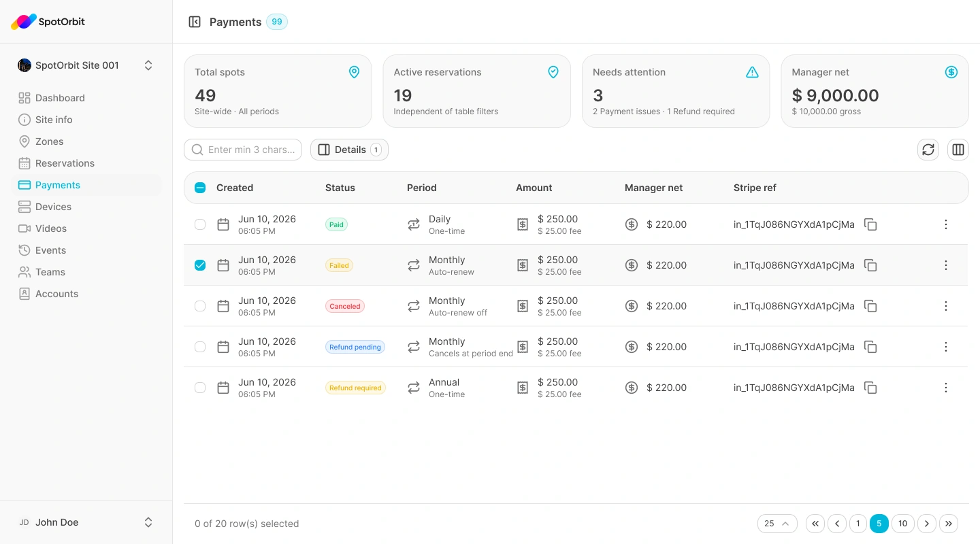Copy Stripe ref for the Paid row
Image resolution: width=980 pixels, height=544 pixels.
[870, 224]
